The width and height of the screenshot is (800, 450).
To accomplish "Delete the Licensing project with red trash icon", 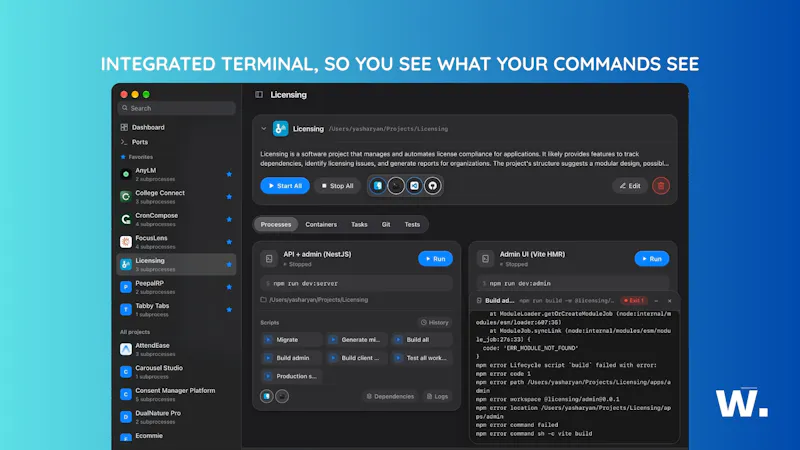I will coord(661,186).
